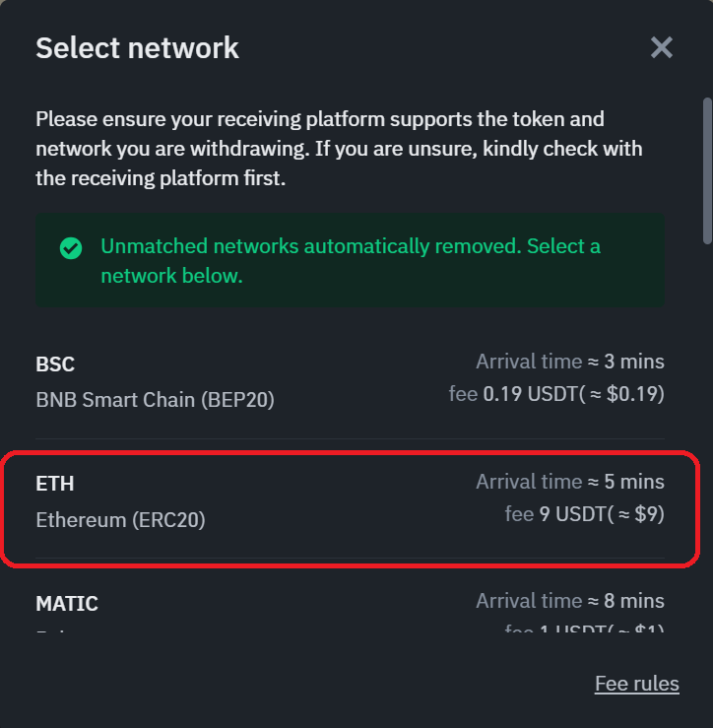This screenshot has width=713, height=728.
Task: Select the BSC ticker label
Action: click(x=55, y=364)
